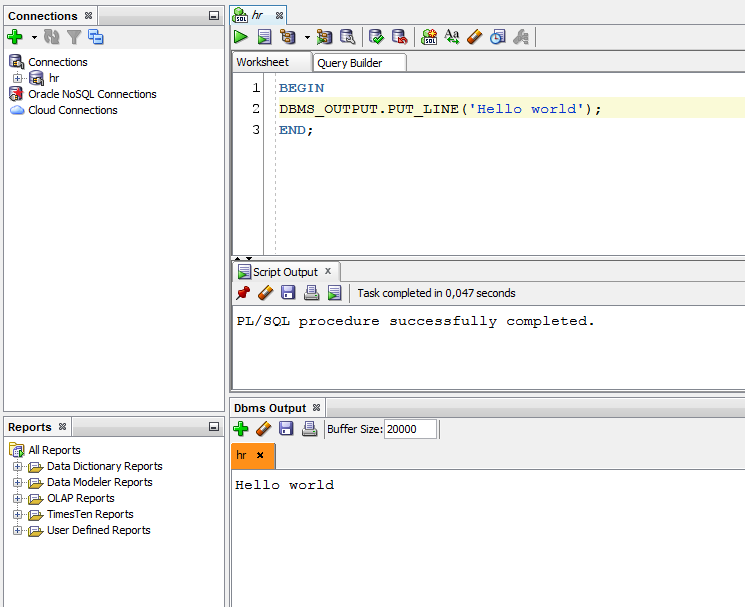Open SQL History from toolbar
Screen dimensions: 745x607
[497, 37]
